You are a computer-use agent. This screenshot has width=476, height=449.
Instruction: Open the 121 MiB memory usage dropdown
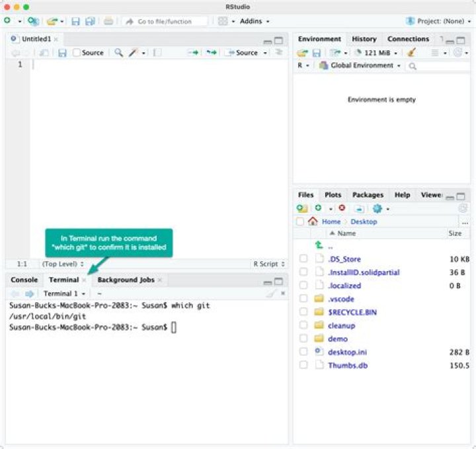[x=376, y=53]
